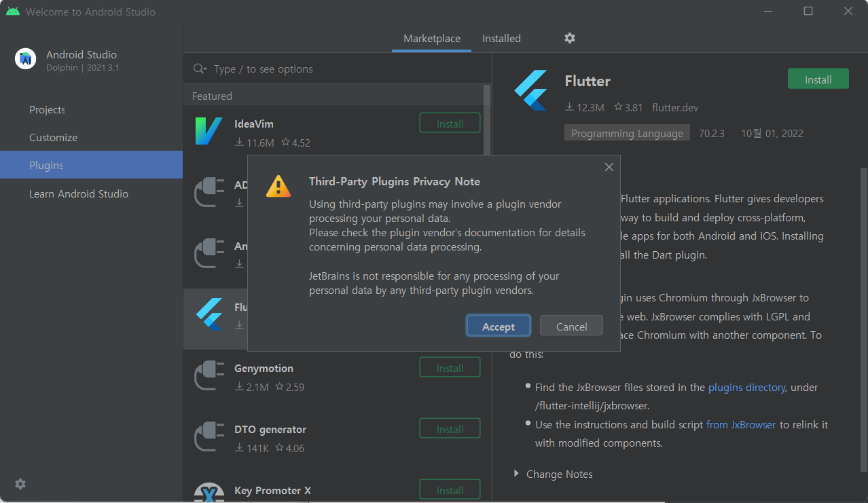Install the DTO generator plugin
This screenshot has height=503, width=868.
(x=450, y=428)
